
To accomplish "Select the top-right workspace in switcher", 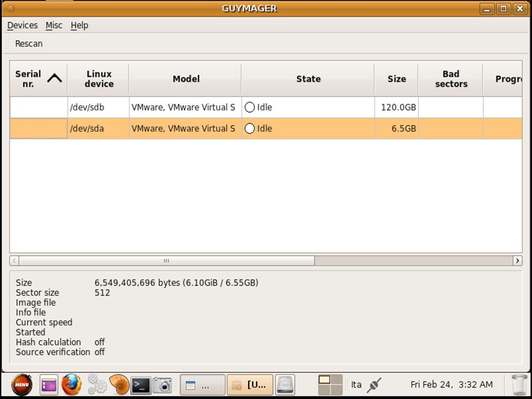I will 336,379.
